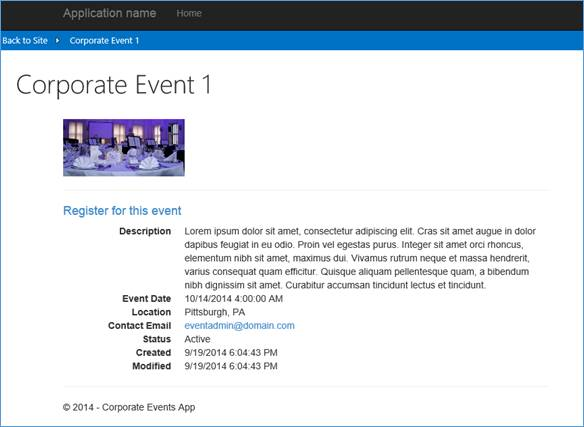Select the Modified label

(152, 366)
